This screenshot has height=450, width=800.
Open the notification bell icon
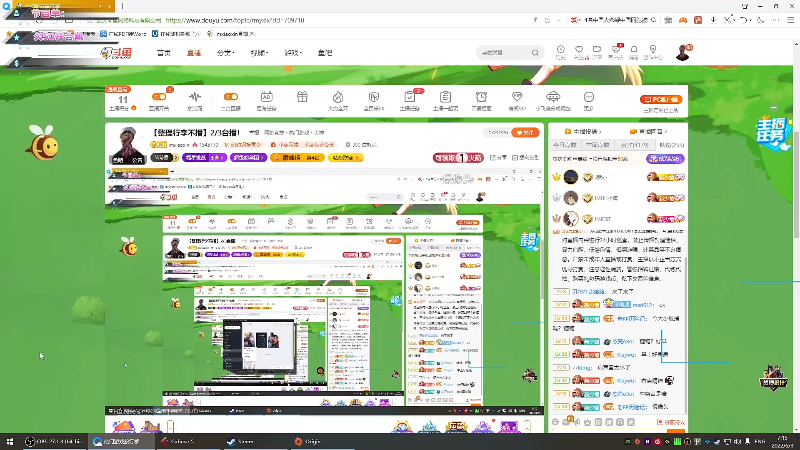pyautogui.click(x=634, y=49)
